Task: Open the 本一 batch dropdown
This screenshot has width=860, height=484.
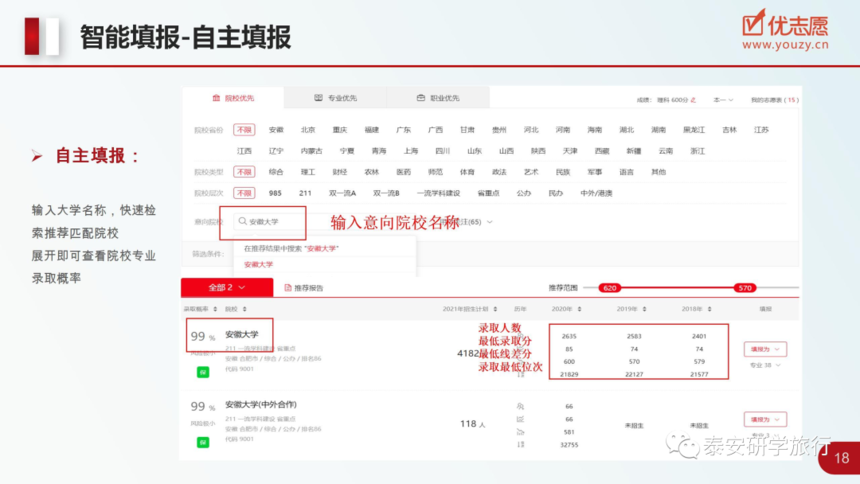Action: pos(723,100)
